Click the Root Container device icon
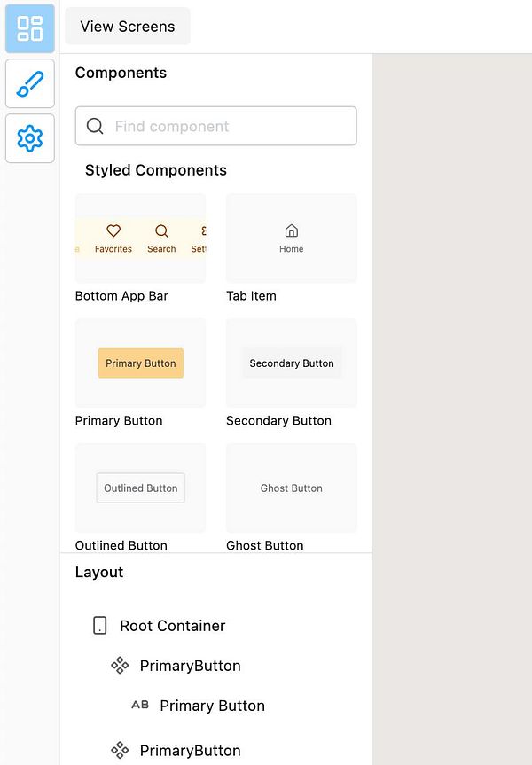This screenshot has width=532, height=765. 99,626
